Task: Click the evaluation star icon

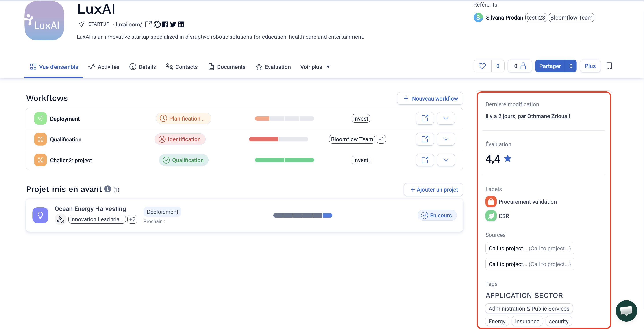Action: (507, 159)
